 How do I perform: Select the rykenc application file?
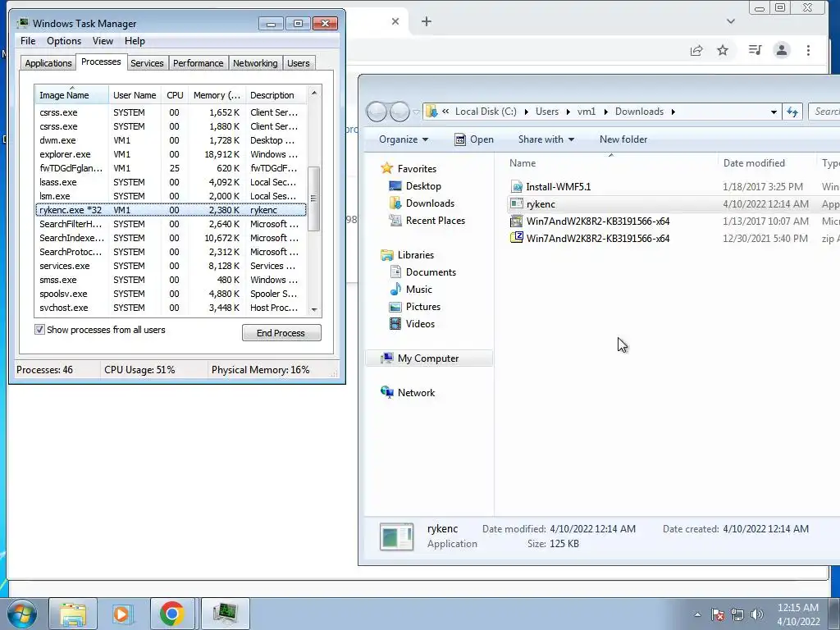pos(541,204)
